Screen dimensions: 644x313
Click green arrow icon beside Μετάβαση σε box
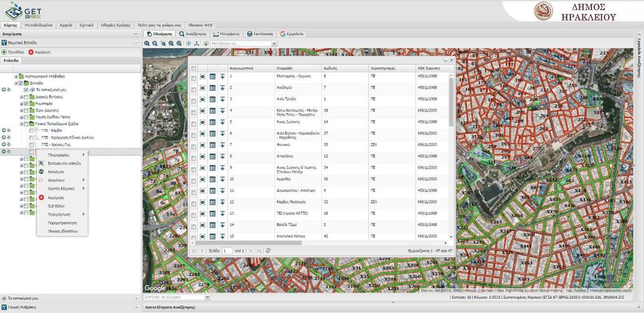click(x=206, y=43)
